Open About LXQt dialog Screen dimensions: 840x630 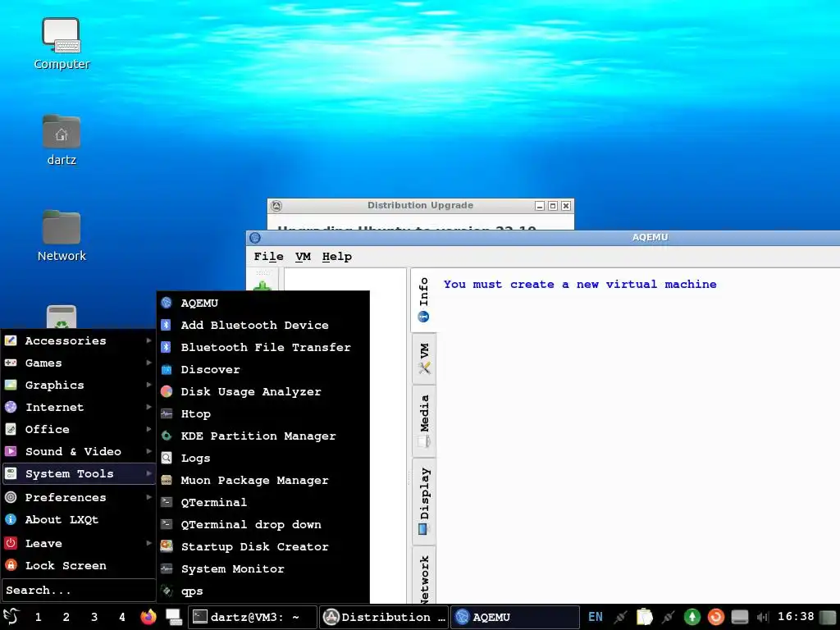click(78, 519)
